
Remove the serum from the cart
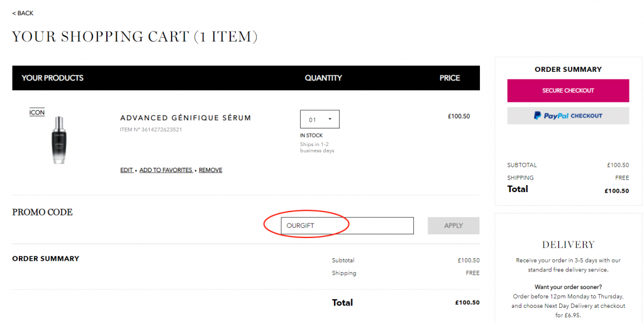point(210,170)
